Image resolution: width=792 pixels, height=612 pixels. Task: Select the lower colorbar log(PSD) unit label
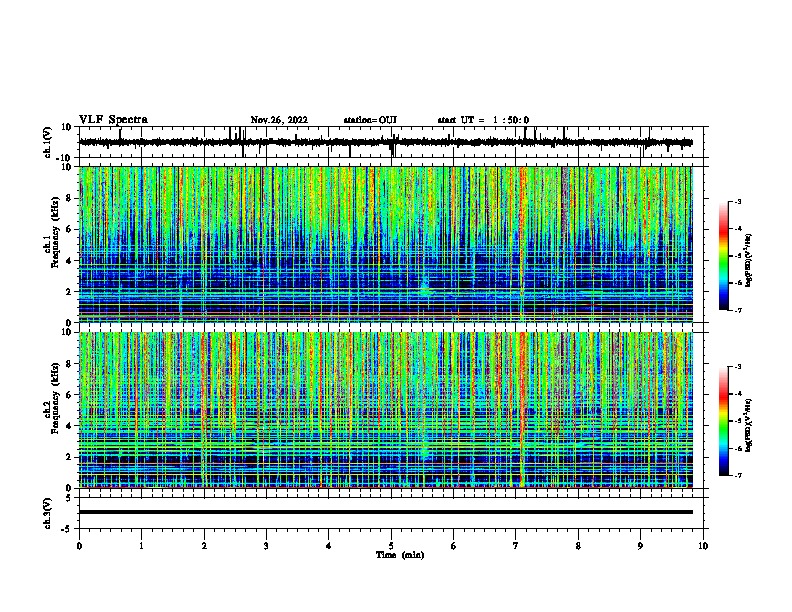(749, 426)
